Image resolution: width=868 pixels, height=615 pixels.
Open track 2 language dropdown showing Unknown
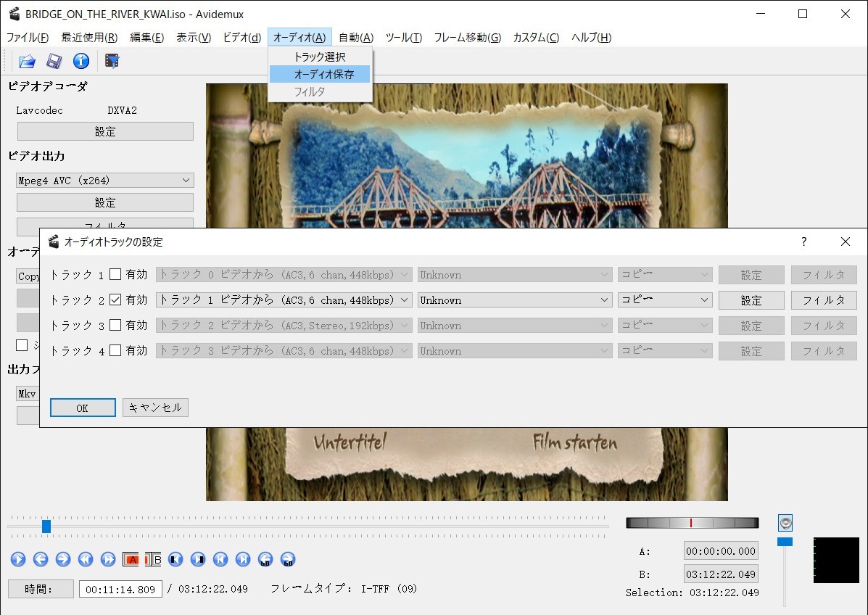pyautogui.click(x=515, y=300)
